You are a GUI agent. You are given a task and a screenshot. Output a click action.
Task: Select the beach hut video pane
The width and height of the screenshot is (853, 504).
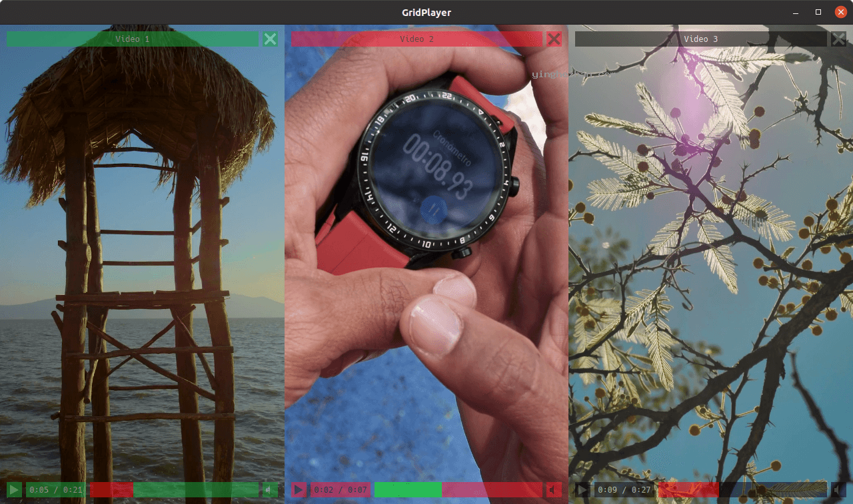(142, 264)
